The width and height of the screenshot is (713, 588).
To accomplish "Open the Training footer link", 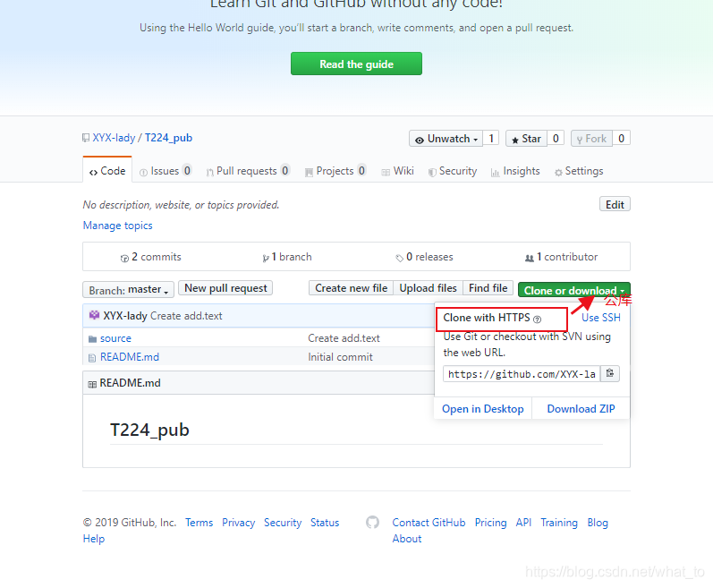I will 559,523.
